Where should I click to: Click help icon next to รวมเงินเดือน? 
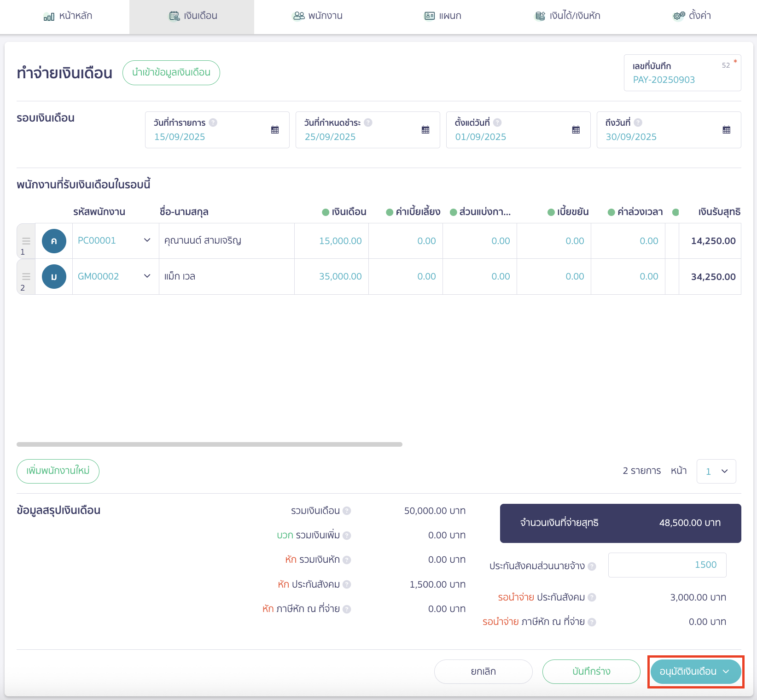click(347, 511)
